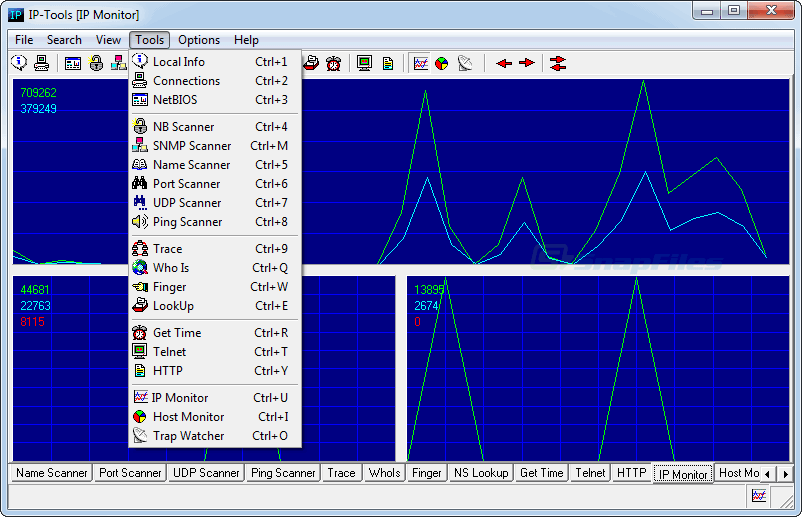Click the HTTP document toolbar icon
The image size is (802, 517).
pos(388,63)
